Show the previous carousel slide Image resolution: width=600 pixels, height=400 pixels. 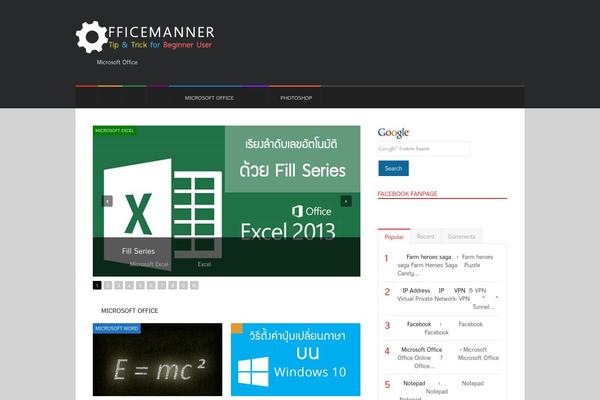point(107,201)
